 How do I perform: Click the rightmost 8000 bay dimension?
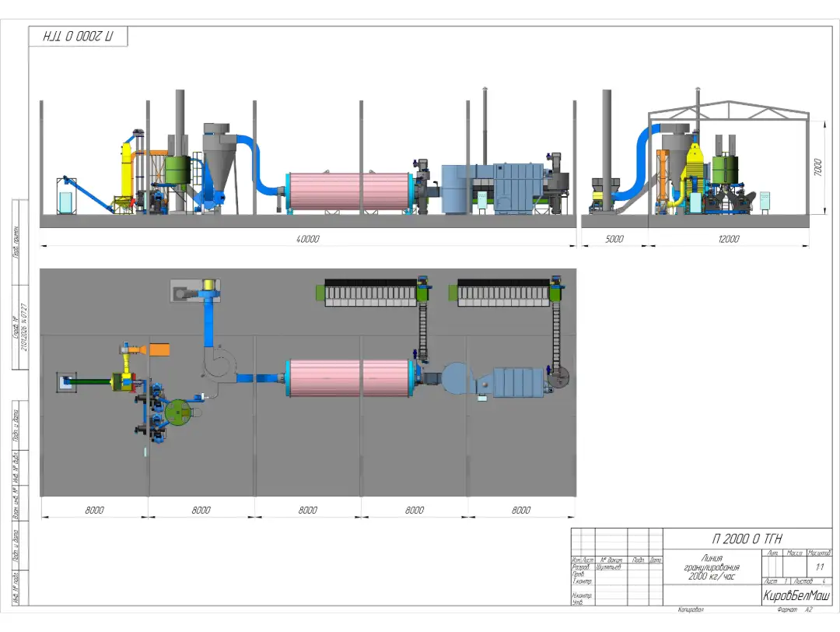521,511
